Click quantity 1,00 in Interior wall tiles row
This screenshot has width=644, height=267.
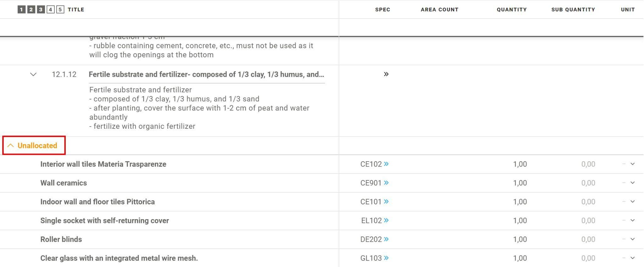(x=520, y=164)
